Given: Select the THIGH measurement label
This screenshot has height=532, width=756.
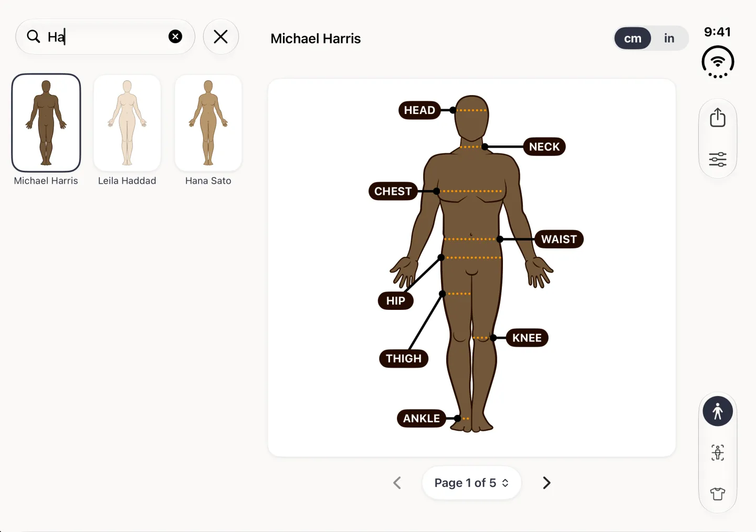Looking at the screenshot, I should (x=404, y=358).
